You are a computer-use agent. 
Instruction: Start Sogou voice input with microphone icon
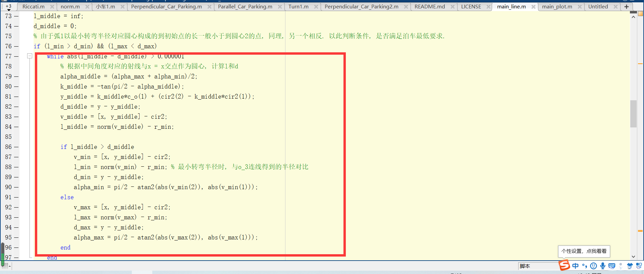(x=603, y=266)
